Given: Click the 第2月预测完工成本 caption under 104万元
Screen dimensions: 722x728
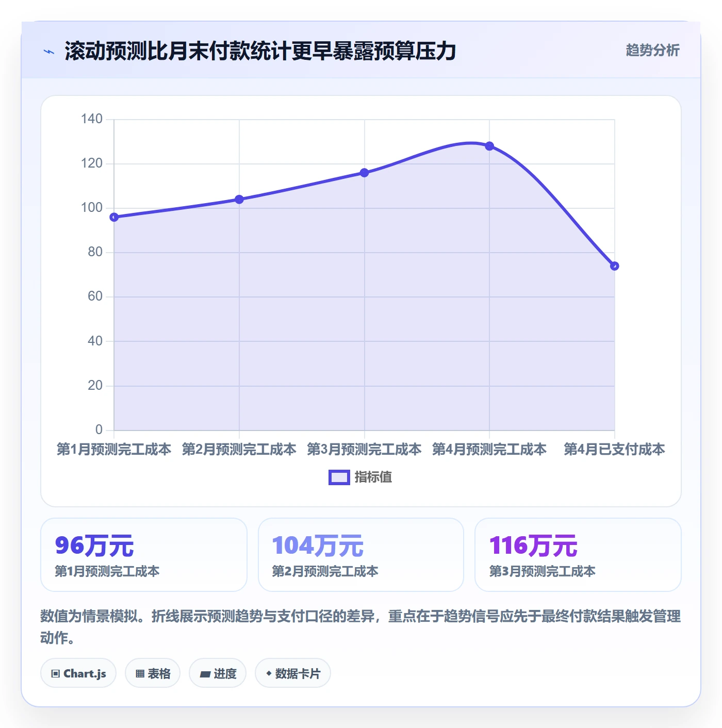Looking at the screenshot, I should (325, 571).
